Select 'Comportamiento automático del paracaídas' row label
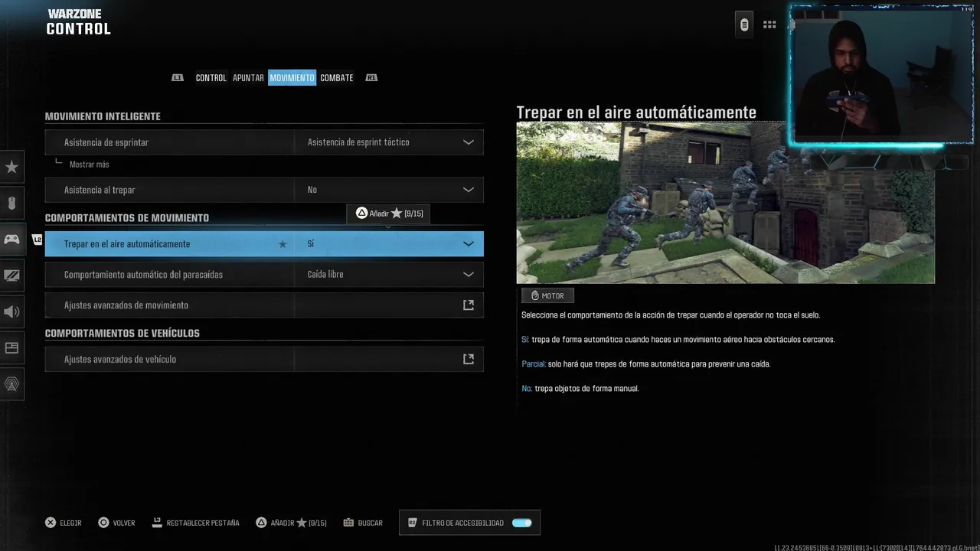 click(x=143, y=275)
